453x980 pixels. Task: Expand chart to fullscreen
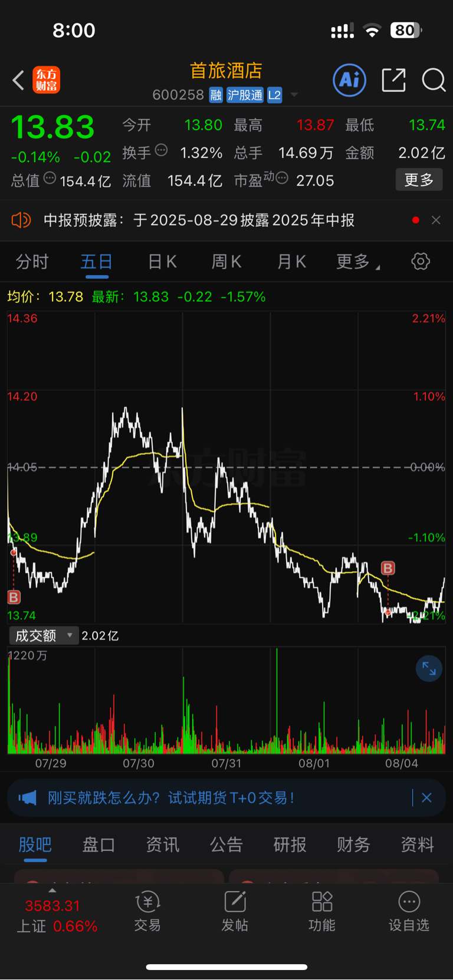tap(429, 669)
